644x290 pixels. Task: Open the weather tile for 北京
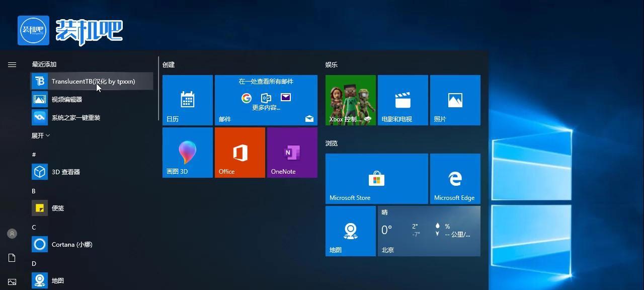(429, 231)
